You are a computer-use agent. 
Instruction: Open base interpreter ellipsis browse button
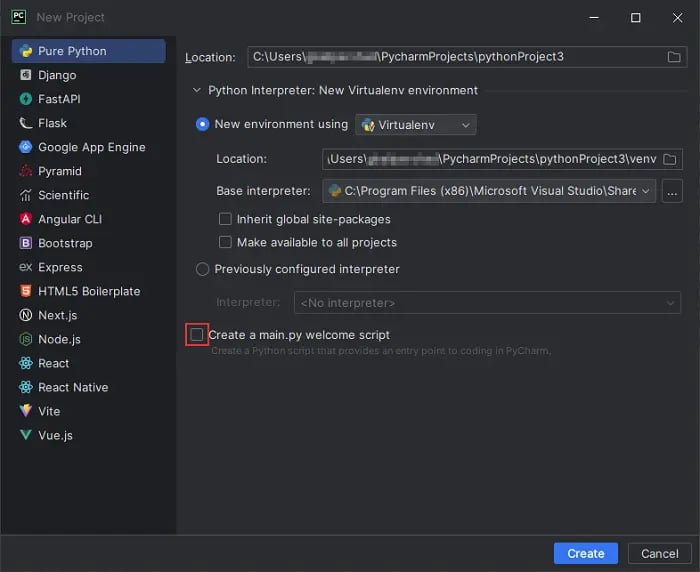[x=672, y=191]
